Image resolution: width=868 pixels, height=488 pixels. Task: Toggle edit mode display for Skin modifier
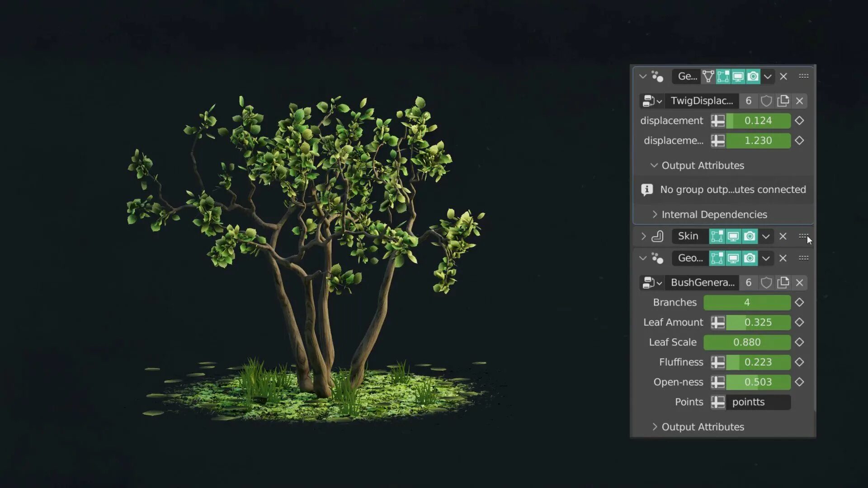click(x=717, y=236)
